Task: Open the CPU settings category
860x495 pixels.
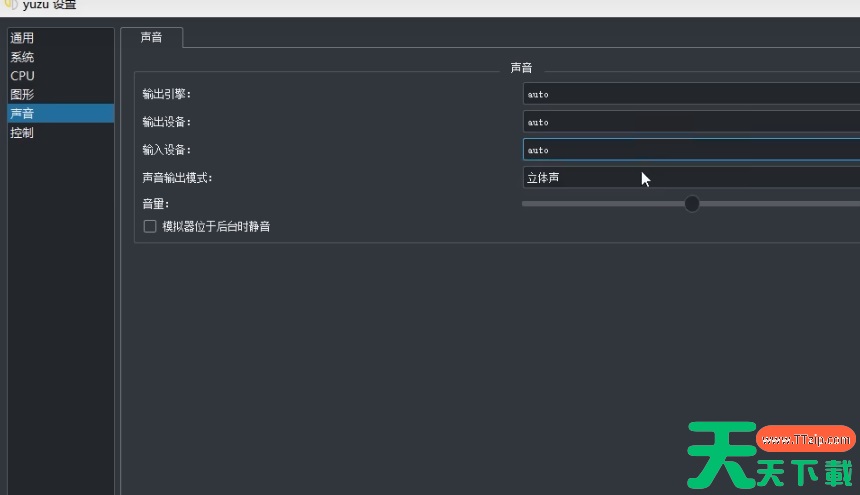Action: point(60,76)
